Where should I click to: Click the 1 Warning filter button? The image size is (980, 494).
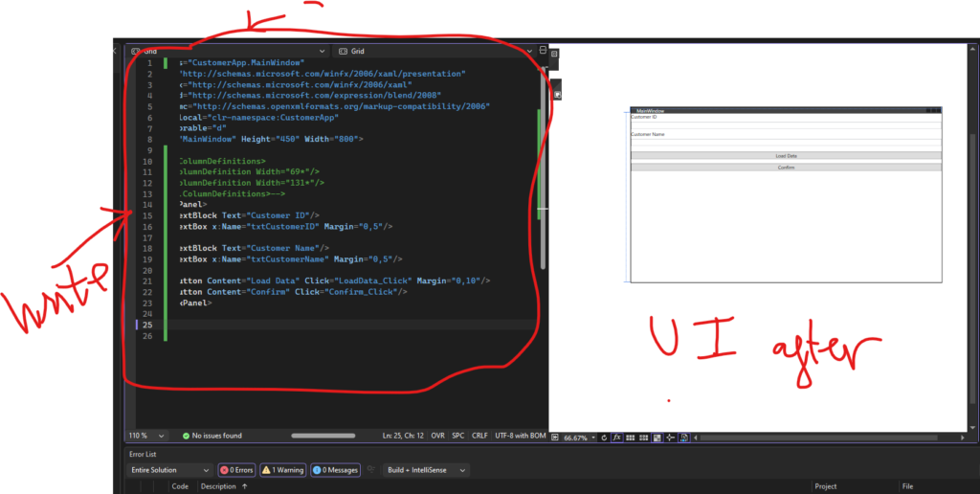coord(282,470)
